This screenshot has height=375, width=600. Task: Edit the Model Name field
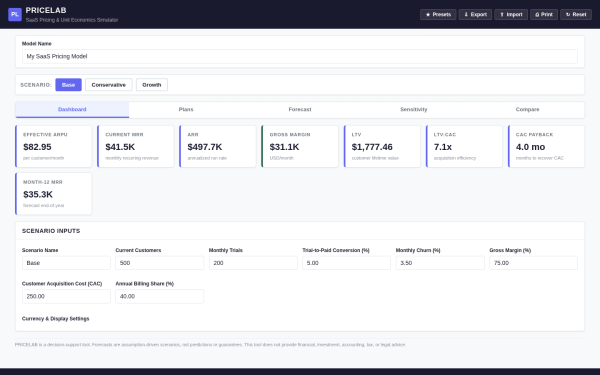[300, 56]
